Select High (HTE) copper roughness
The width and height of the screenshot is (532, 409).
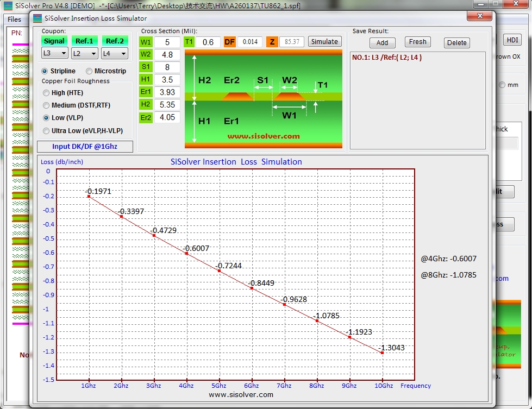click(46, 93)
